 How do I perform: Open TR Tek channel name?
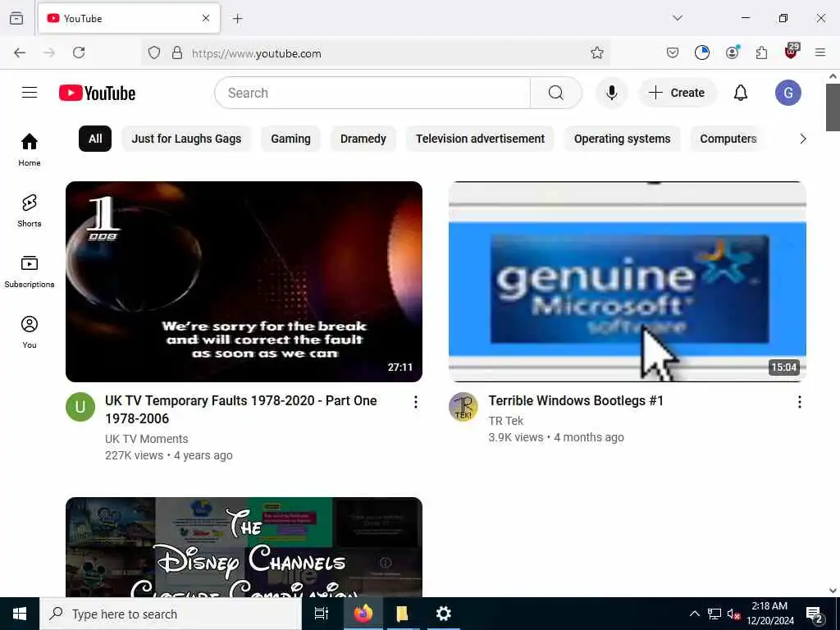(505, 421)
